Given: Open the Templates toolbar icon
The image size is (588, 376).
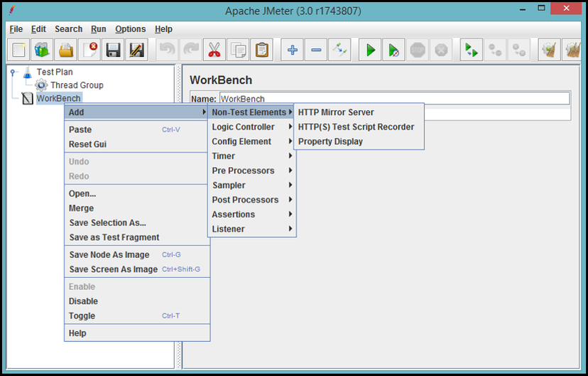Looking at the screenshot, I should click(x=42, y=50).
